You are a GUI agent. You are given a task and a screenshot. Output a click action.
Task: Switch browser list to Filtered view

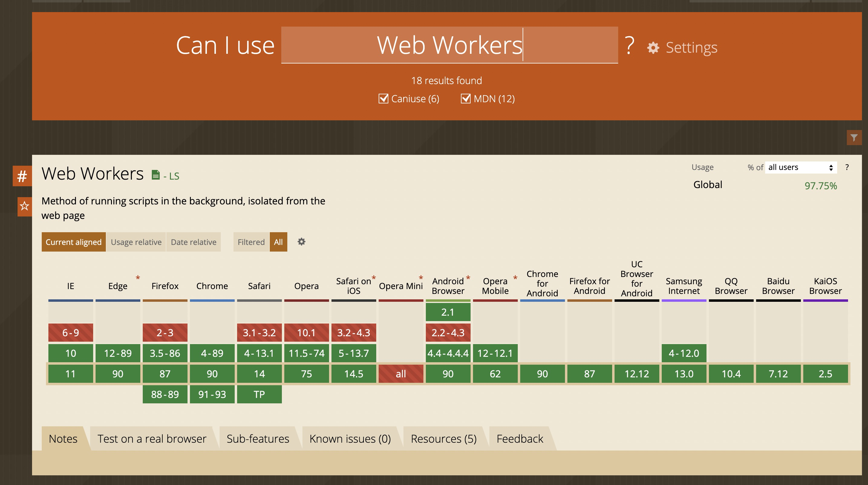251,242
